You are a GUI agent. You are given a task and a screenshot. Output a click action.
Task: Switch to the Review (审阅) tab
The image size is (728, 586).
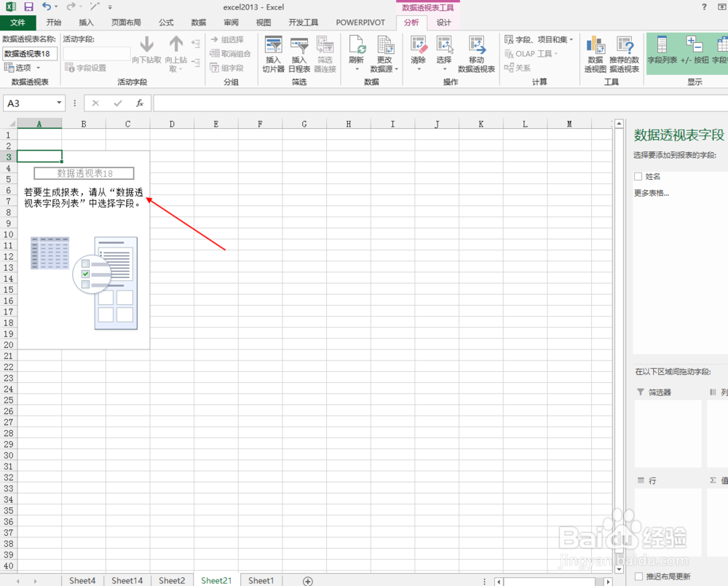[x=231, y=23]
